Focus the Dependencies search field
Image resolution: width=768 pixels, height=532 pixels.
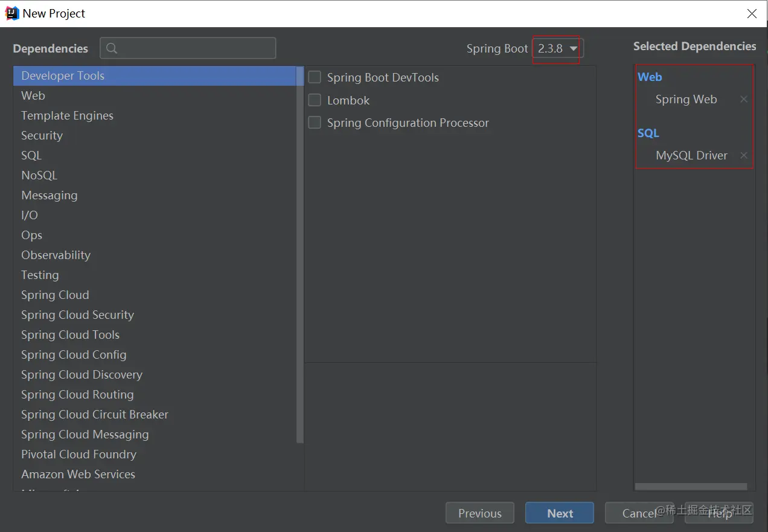(x=188, y=48)
